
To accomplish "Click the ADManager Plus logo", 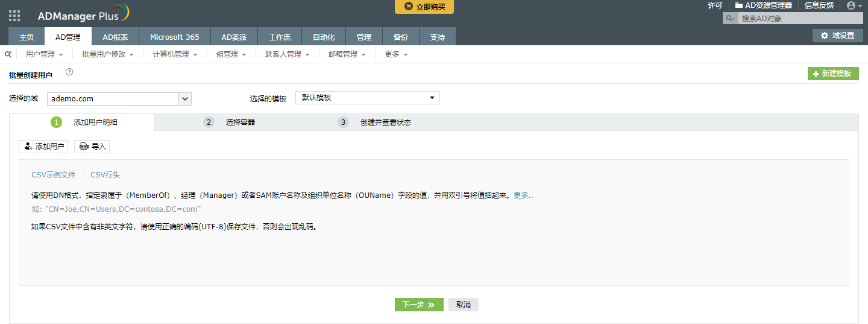I will pos(83,14).
